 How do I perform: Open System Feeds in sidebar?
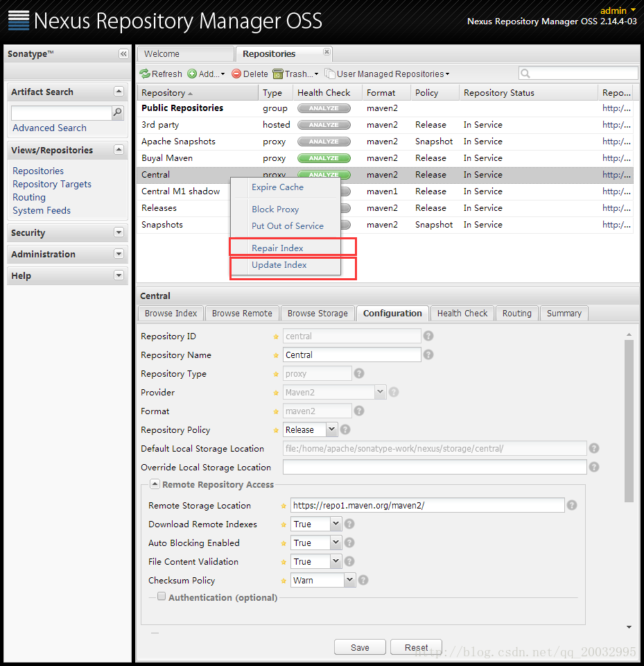pyautogui.click(x=42, y=210)
